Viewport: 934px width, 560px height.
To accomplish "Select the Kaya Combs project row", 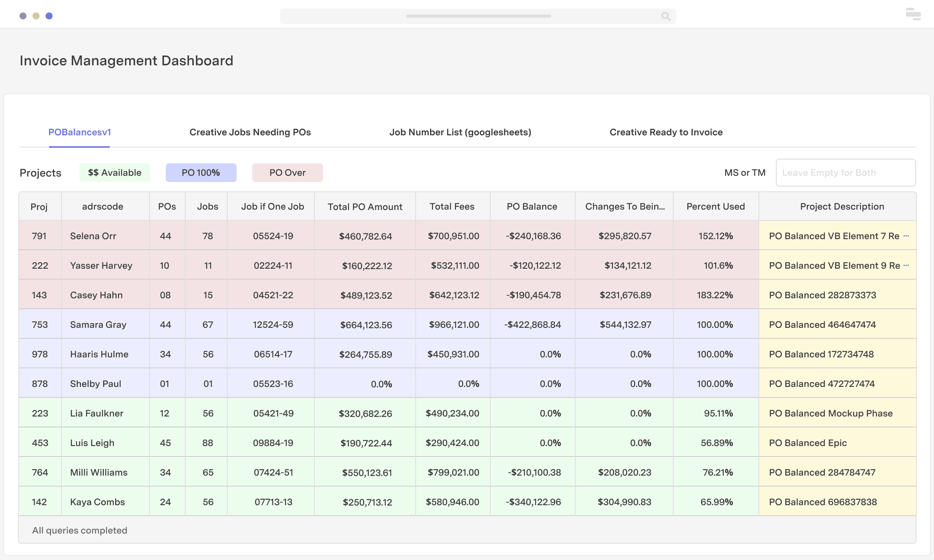I will [x=97, y=502].
